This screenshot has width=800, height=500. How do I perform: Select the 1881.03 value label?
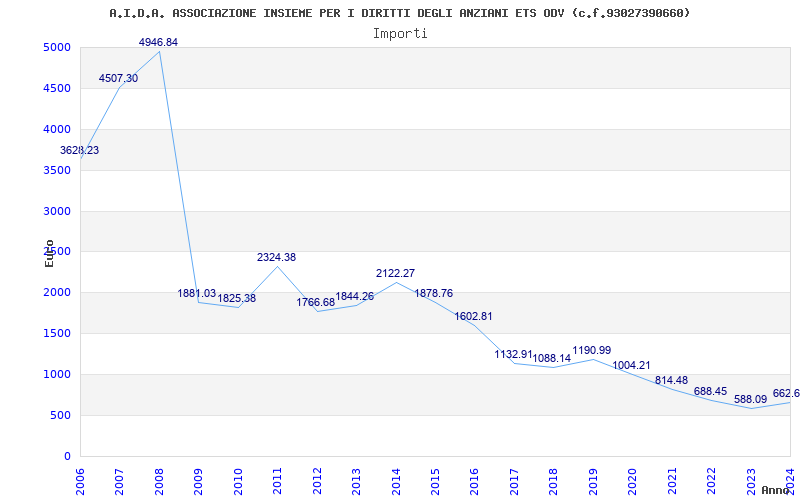197,293
